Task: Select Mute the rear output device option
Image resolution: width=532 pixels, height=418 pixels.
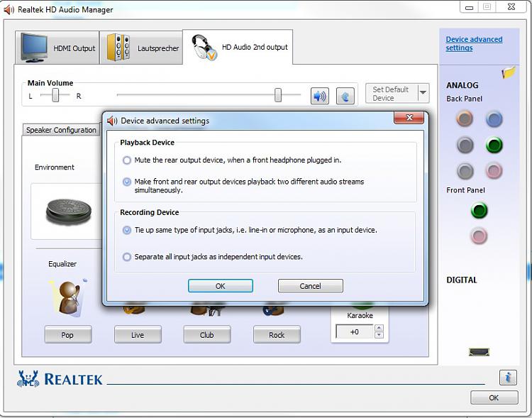Action: [127, 160]
